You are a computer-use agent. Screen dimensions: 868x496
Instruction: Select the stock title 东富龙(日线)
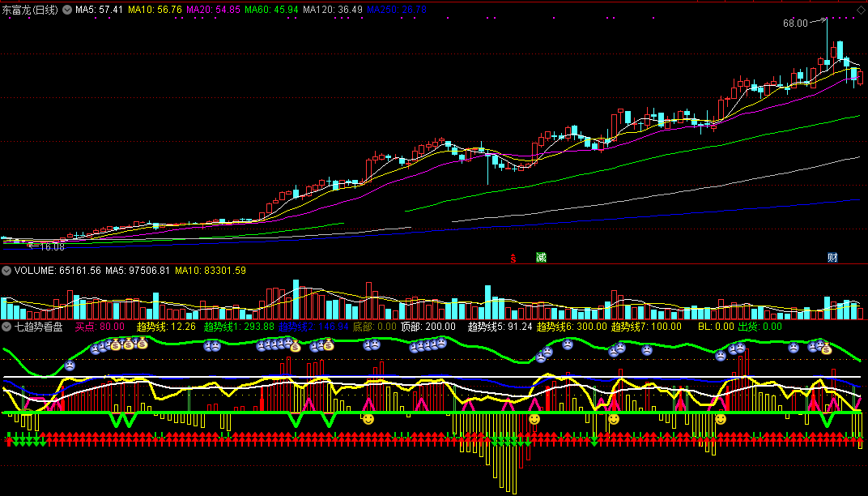[x=30, y=10]
